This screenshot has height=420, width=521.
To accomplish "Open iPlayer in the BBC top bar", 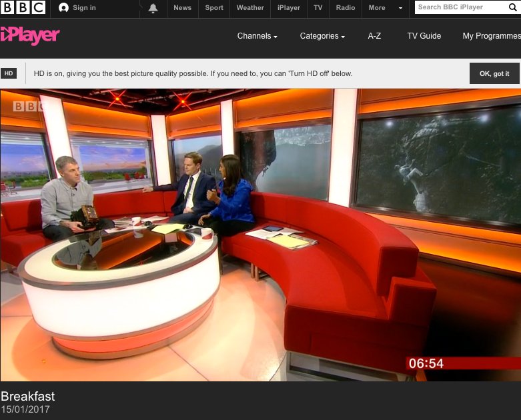I will click(289, 7).
